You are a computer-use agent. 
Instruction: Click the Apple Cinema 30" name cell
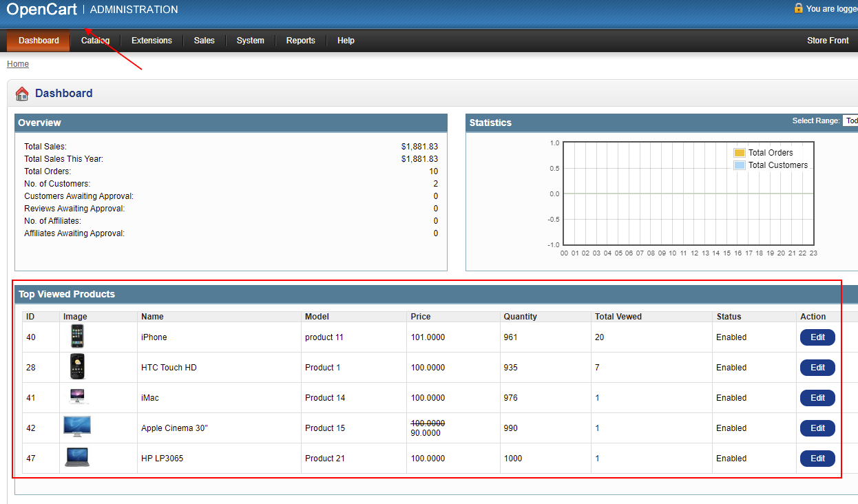[x=174, y=428]
